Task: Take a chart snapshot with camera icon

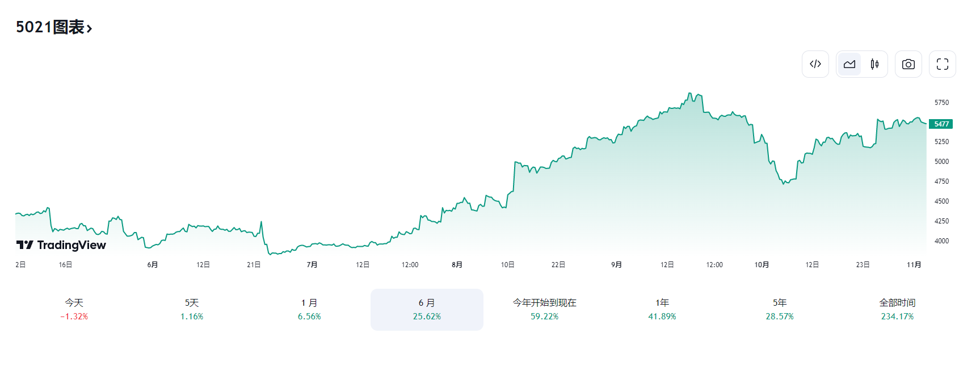Action: [x=908, y=64]
